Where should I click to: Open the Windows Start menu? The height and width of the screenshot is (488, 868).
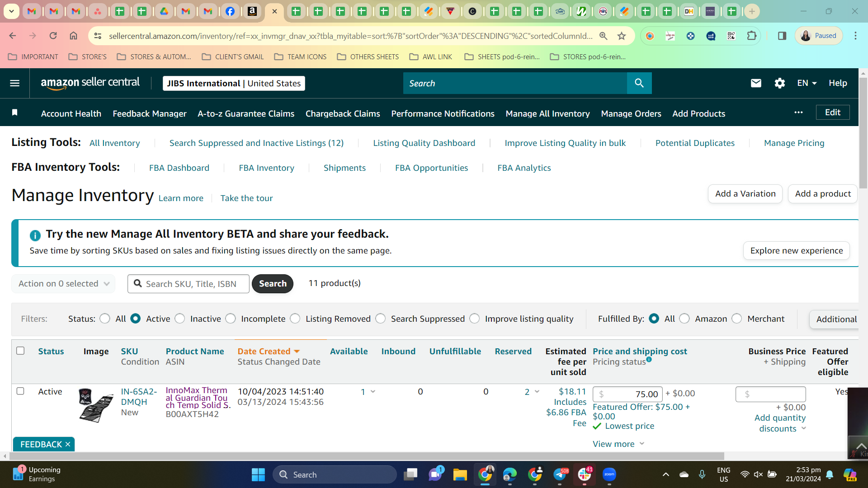point(258,474)
